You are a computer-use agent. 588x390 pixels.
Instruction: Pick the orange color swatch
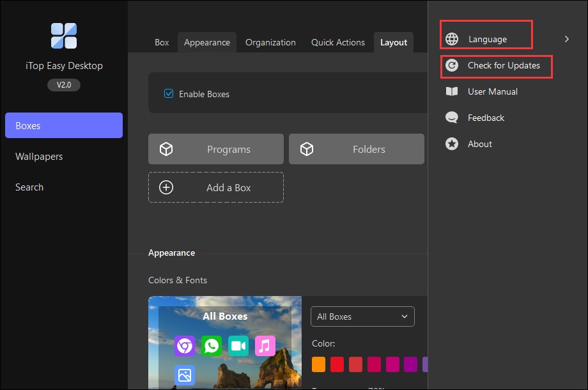click(319, 364)
